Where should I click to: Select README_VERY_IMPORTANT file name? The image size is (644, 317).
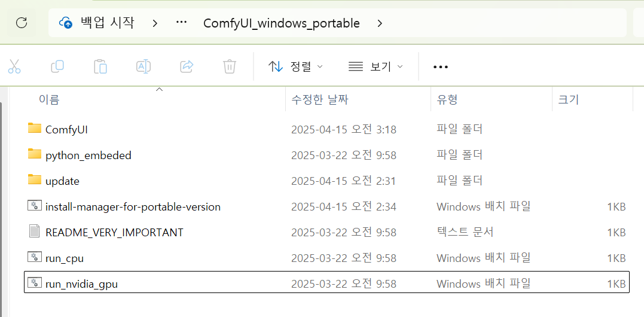(x=114, y=233)
